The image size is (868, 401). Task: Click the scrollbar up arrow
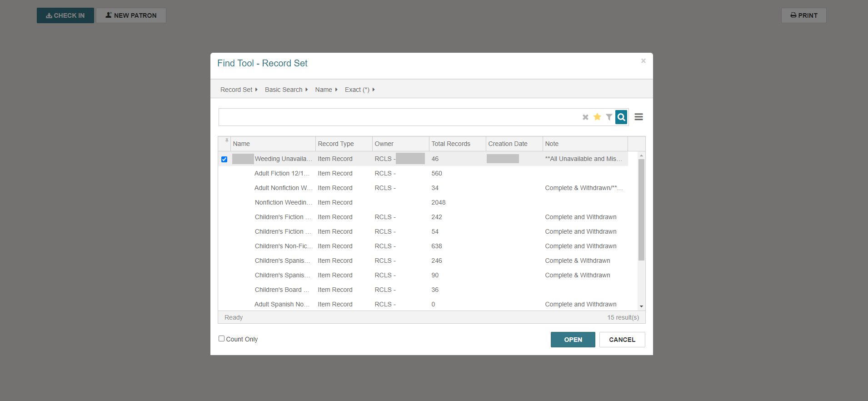[x=641, y=155]
